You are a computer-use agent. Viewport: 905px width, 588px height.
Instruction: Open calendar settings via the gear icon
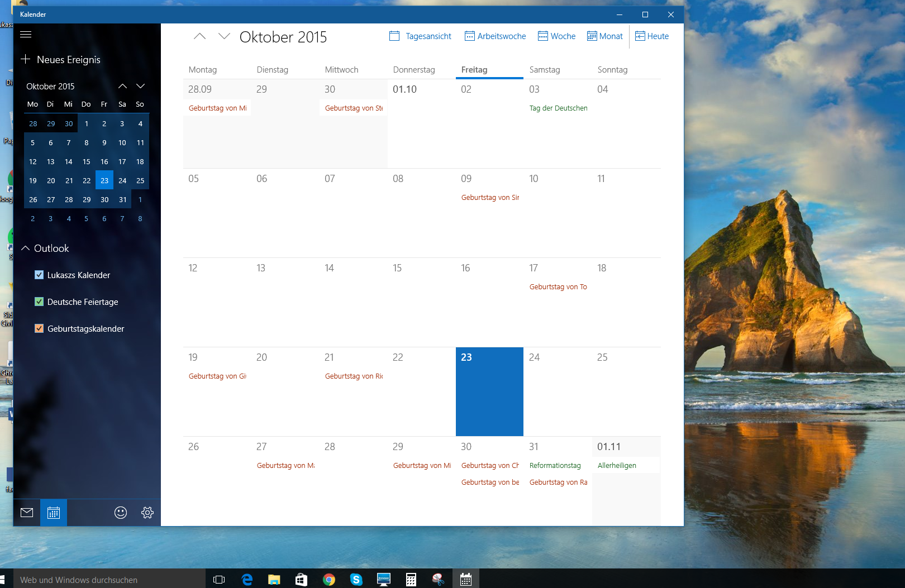pyautogui.click(x=147, y=512)
